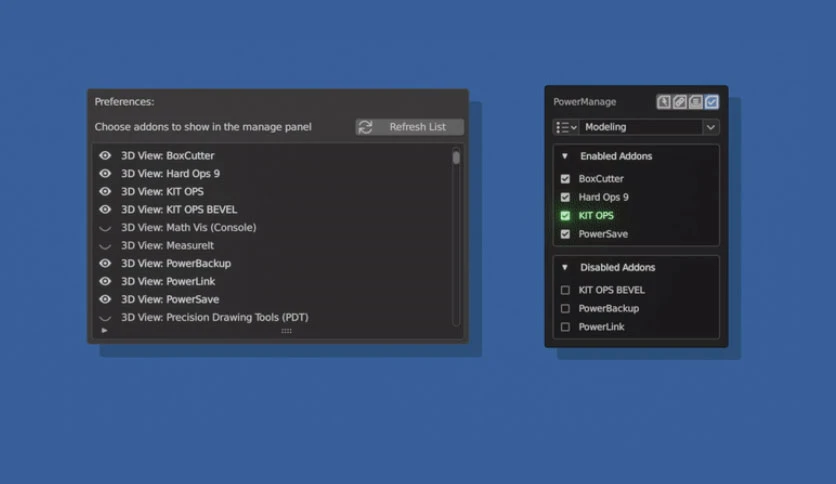Select the '3D View: BoxCutter' list row text
This screenshot has height=484, width=836.
click(x=167, y=156)
